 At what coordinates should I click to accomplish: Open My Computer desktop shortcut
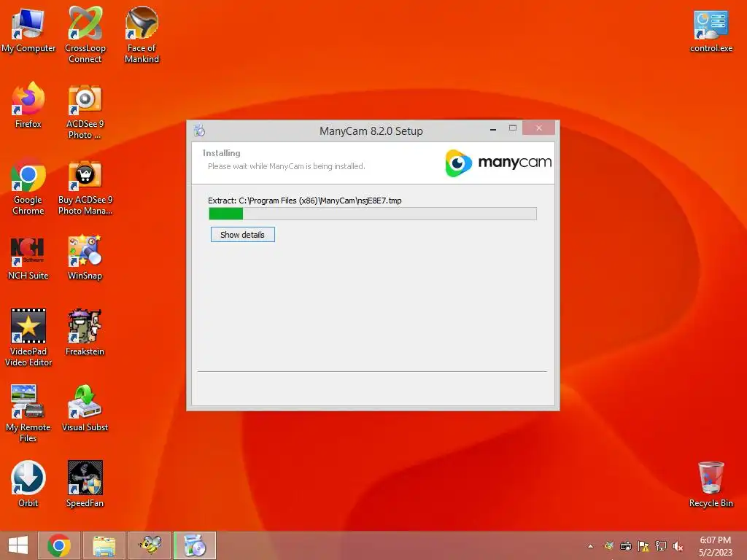coord(28,29)
